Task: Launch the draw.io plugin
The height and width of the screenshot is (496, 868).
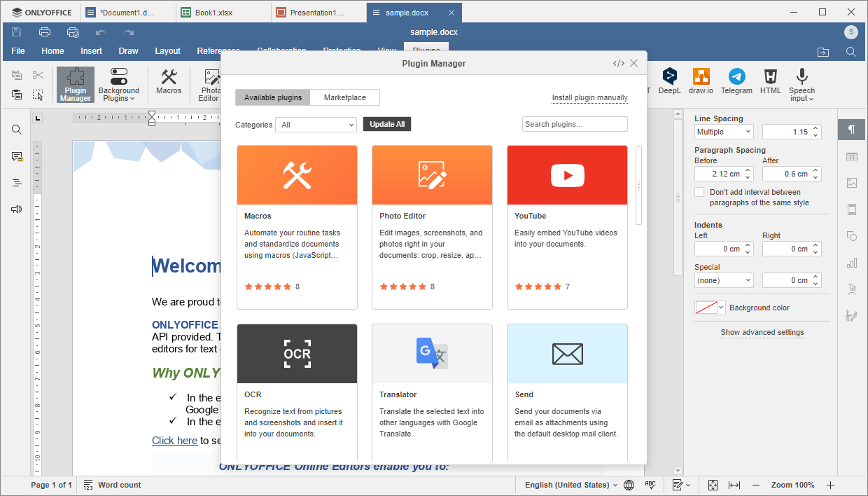Action: (x=701, y=82)
